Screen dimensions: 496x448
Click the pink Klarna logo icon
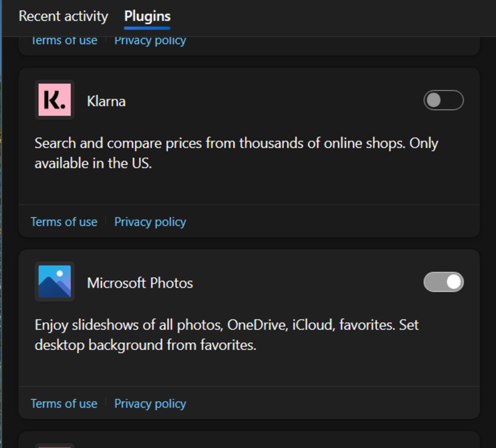(55, 100)
